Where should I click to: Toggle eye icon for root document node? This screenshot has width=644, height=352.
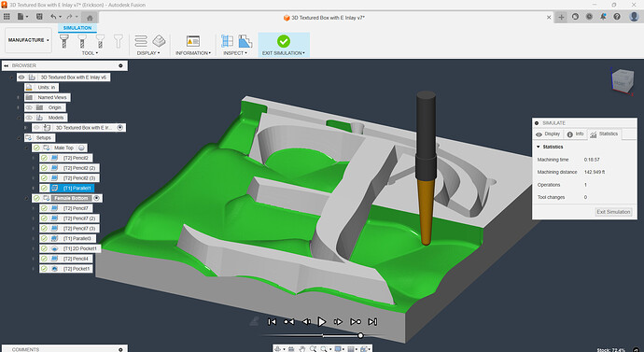click(x=21, y=77)
